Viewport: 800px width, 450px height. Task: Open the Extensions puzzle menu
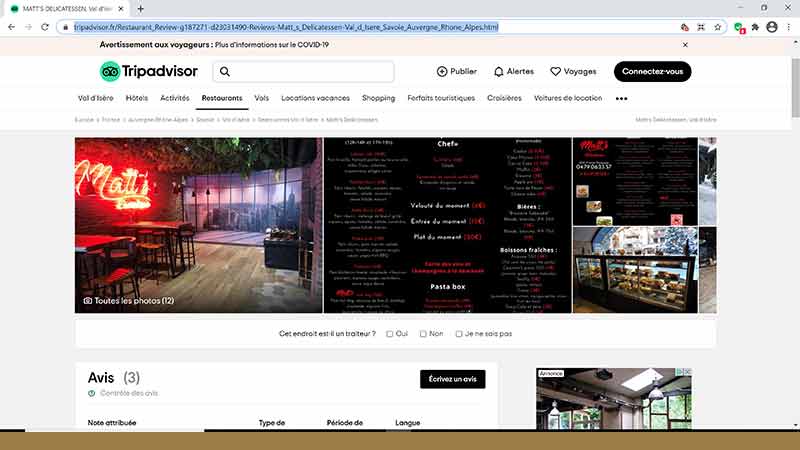(x=755, y=27)
